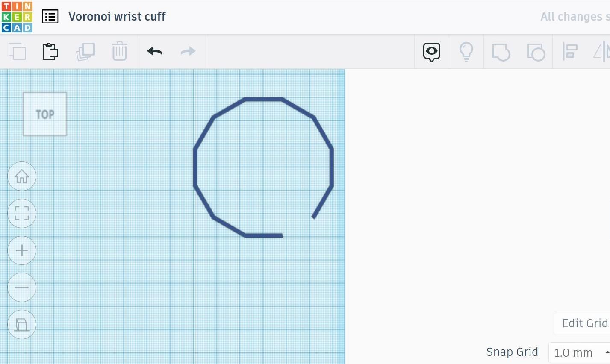610x364 pixels.
Task: Select the Paste tool
Action: tap(50, 51)
